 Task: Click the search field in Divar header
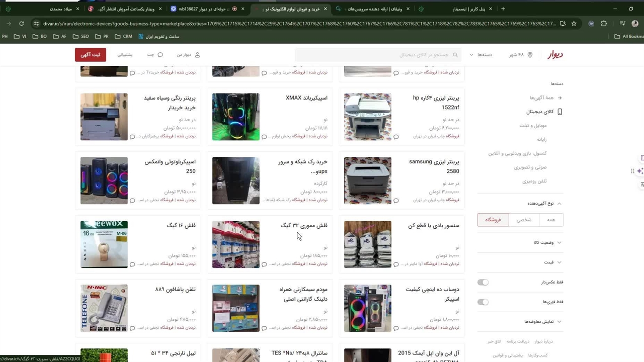pos(377,55)
